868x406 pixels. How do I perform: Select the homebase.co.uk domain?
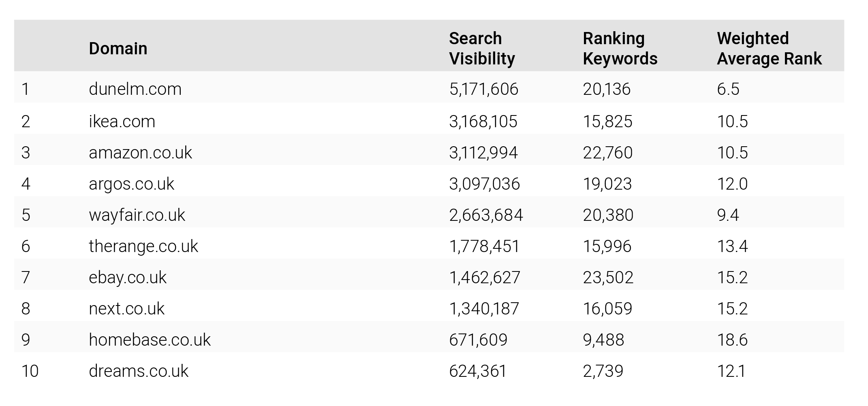[150, 340]
